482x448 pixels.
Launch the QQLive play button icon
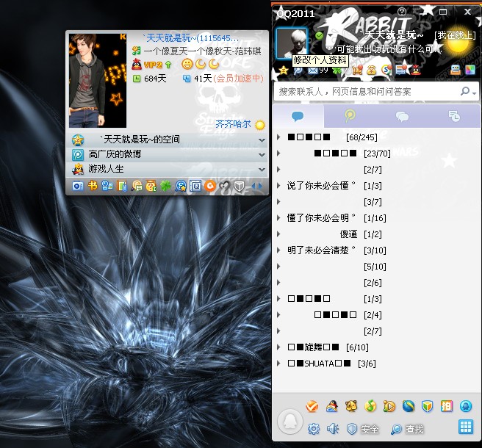point(389,406)
